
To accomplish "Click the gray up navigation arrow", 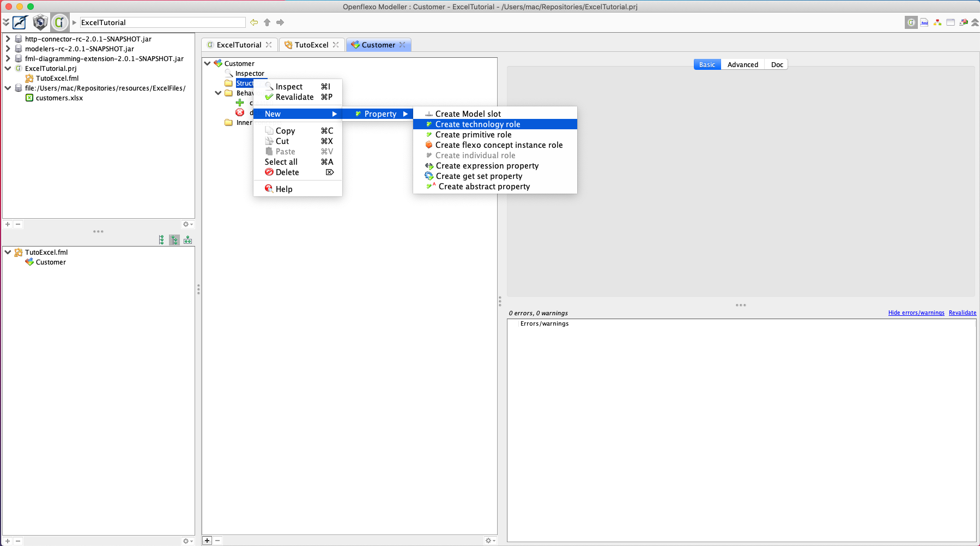I will click(267, 22).
